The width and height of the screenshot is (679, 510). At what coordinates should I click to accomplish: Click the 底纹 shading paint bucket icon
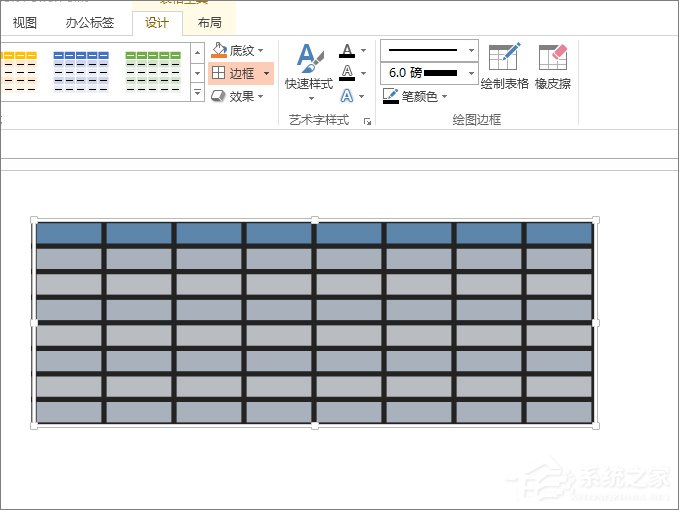click(x=219, y=50)
